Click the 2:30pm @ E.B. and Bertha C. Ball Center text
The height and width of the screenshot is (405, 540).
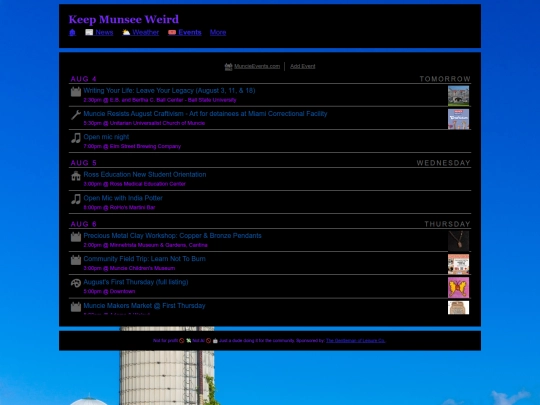160,100
